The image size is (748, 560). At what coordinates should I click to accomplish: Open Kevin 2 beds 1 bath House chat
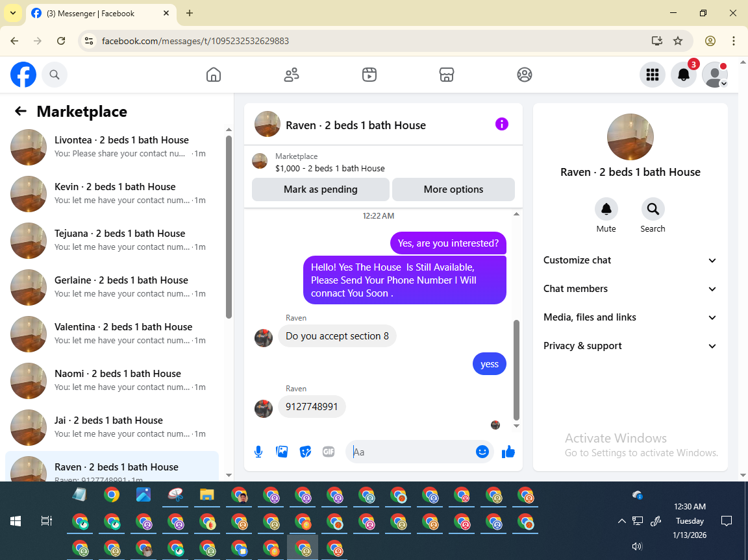112,193
